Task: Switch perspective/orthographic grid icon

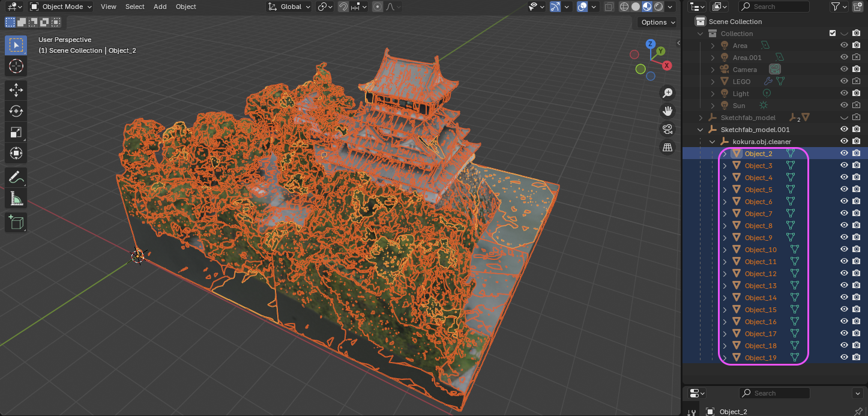Action: coord(667,147)
